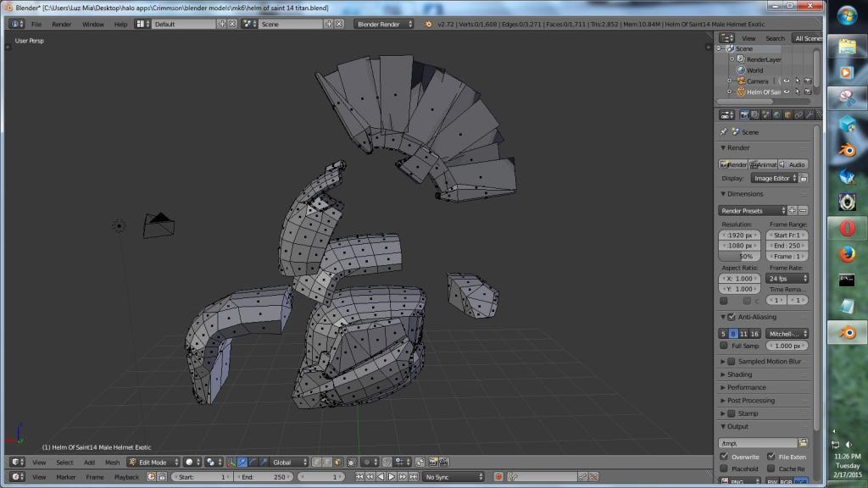The height and width of the screenshot is (488, 868).
Task: Click the Render image button
Action: tap(733, 164)
